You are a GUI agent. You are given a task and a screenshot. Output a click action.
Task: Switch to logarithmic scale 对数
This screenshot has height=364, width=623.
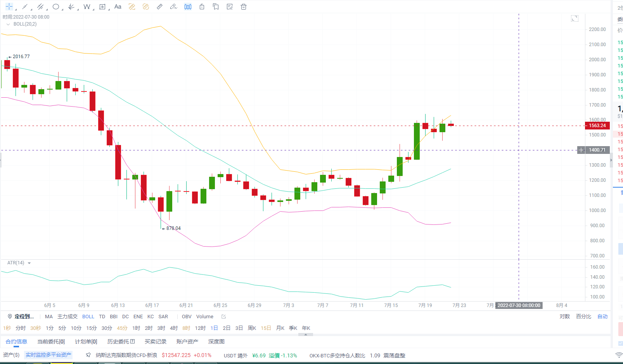tap(565, 316)
